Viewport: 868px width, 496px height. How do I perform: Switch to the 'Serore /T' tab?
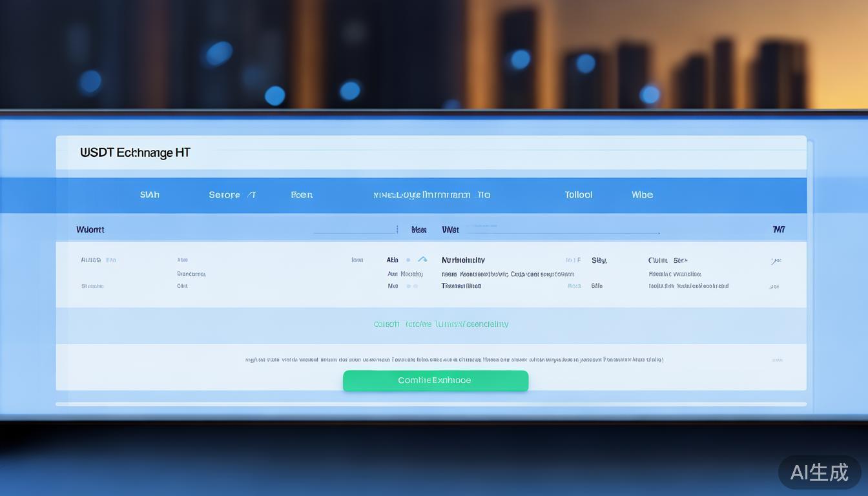(x=232, y=194)
